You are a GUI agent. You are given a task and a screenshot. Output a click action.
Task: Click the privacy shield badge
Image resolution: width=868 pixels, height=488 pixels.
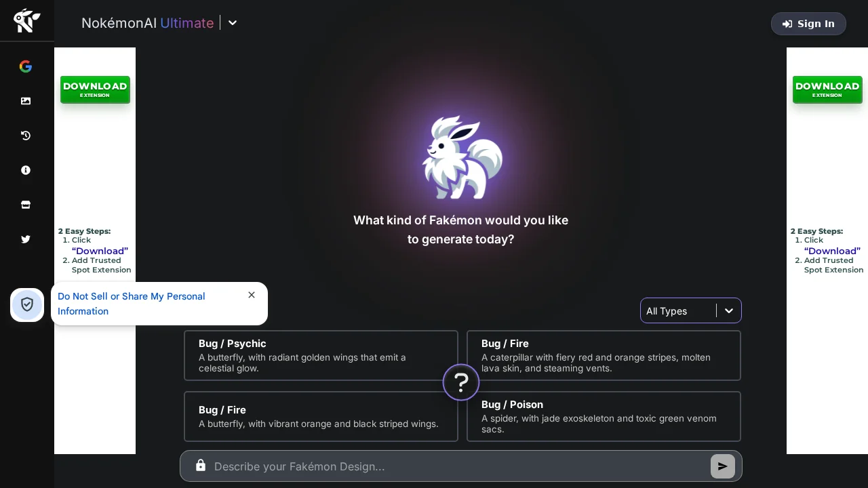(27, 305)
